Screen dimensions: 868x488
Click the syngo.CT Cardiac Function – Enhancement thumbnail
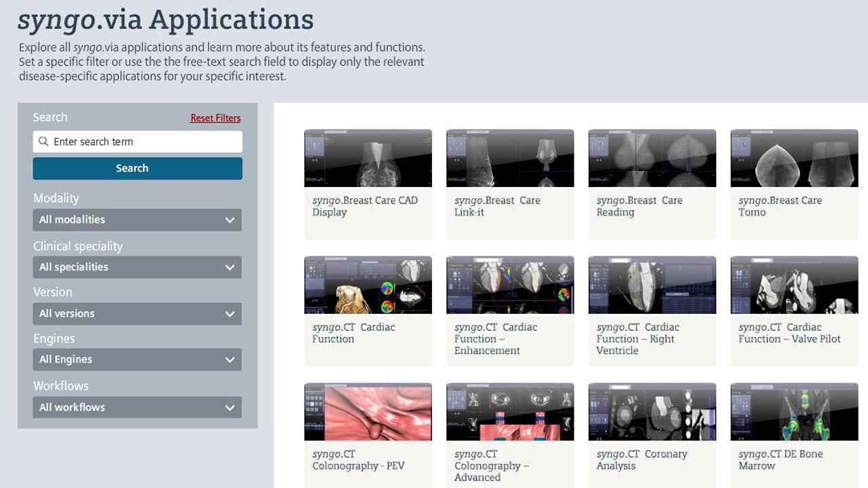click(x=509, y=284)
